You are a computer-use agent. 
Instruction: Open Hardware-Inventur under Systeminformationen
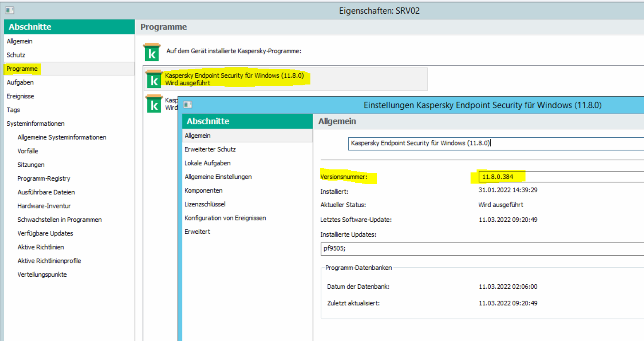(x=44, y=206)
